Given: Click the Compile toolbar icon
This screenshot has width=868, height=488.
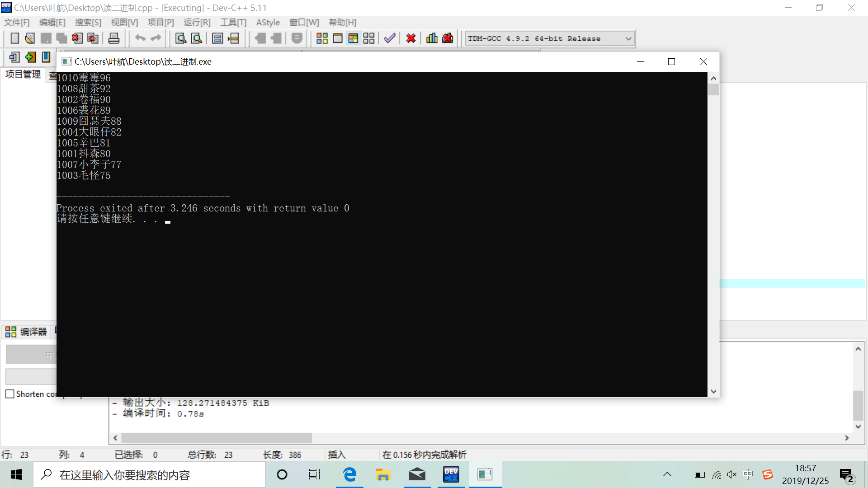Looking at the screenshot, I should 322,38.
